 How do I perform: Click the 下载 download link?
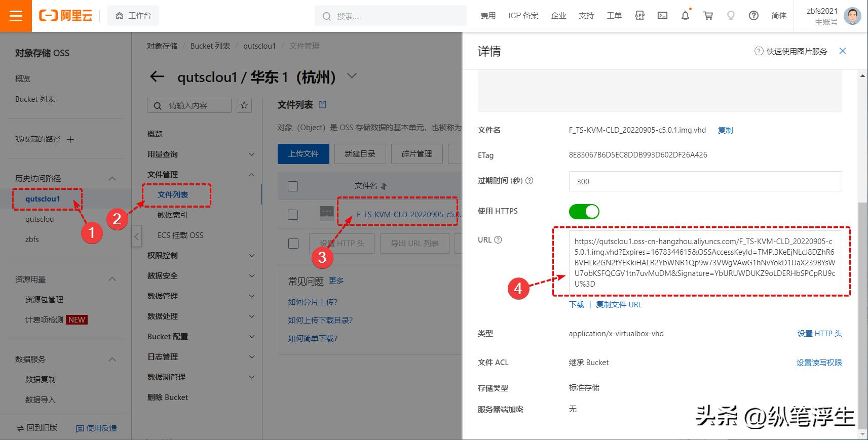(x=577, y=304)
